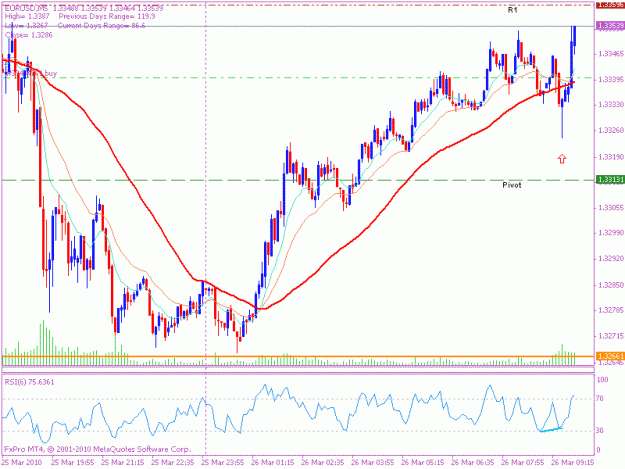Click the '26 Mar 05:15' time label
This screenshot has width=625, height=469.
point(423,463)
